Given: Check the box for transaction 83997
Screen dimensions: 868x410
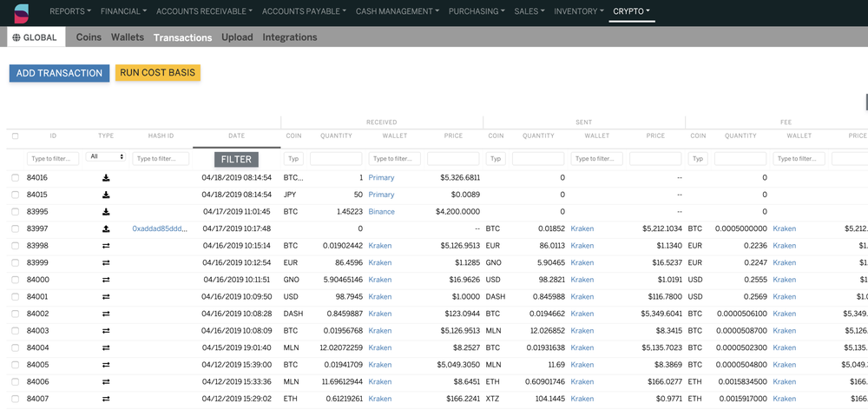Looking at the screenshot, I should pyautogui.click(x=16, y=228).
